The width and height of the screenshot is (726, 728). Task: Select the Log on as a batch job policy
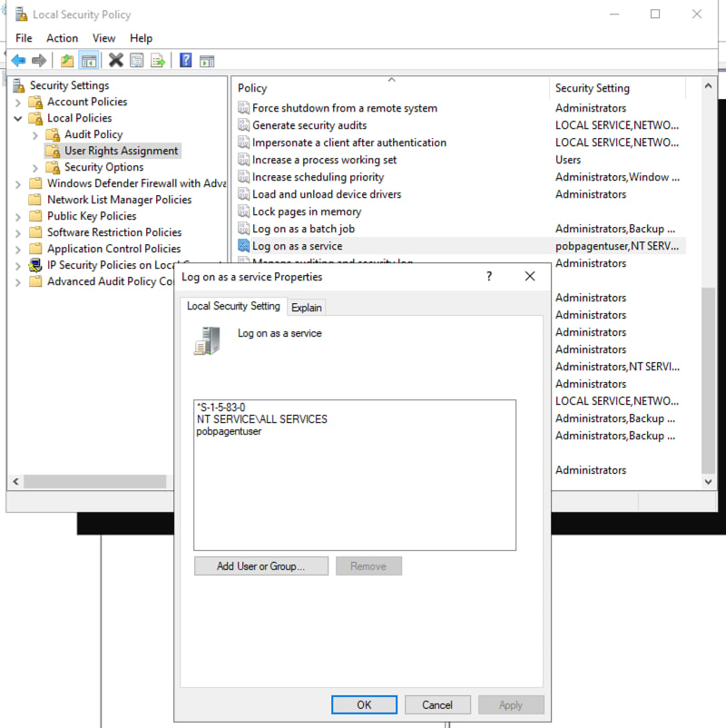(x=303, y=229)
